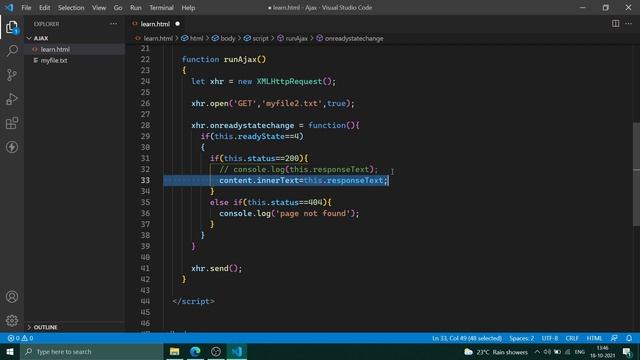The width and height of the screenshot is (640, 360).
Task: Open the Selection menu
Action: [x=71, y=8]
